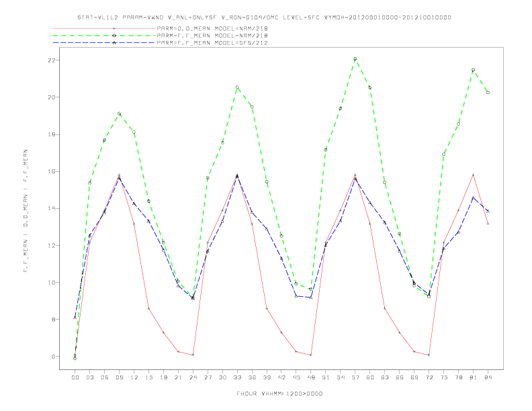
Task: Click the green dashed line legend sample
Action: [x=104, y=36]
